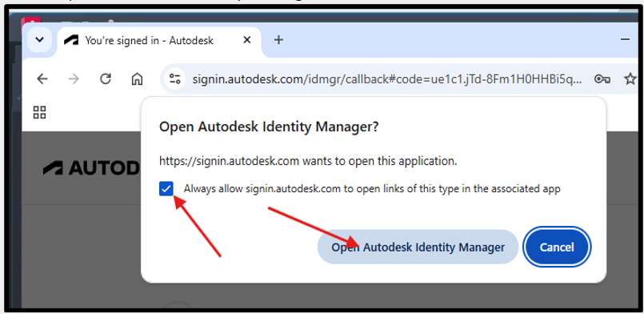Open a new browser tab

[278, 40]
